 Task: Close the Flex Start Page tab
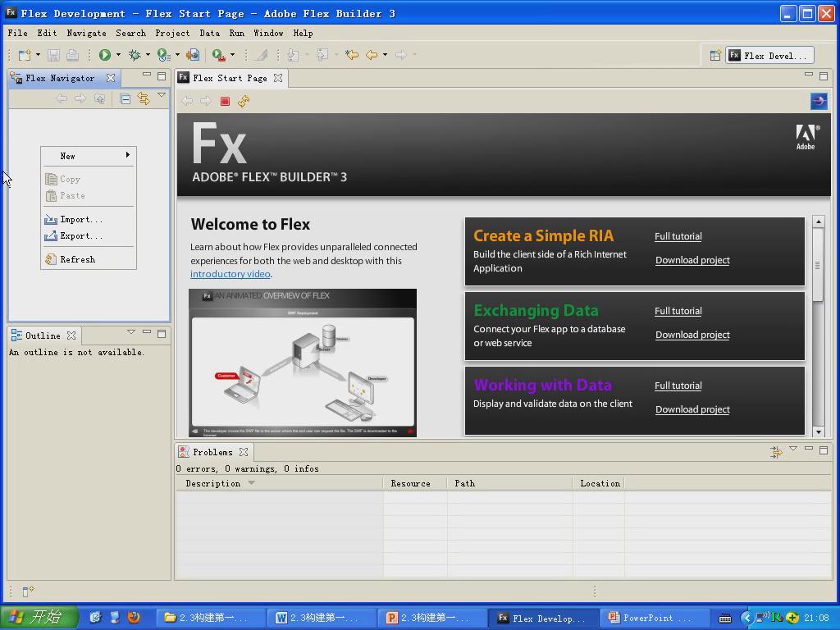pos(277,78)
